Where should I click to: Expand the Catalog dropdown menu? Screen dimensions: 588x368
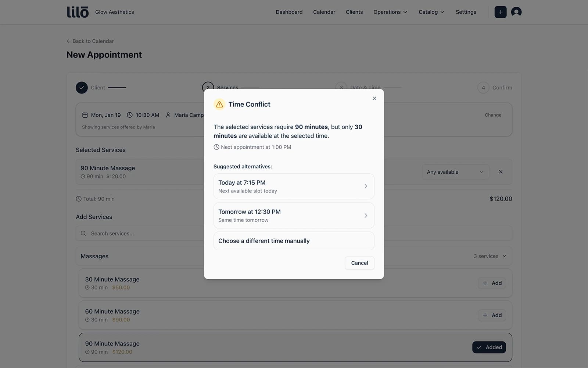[431, 12]
